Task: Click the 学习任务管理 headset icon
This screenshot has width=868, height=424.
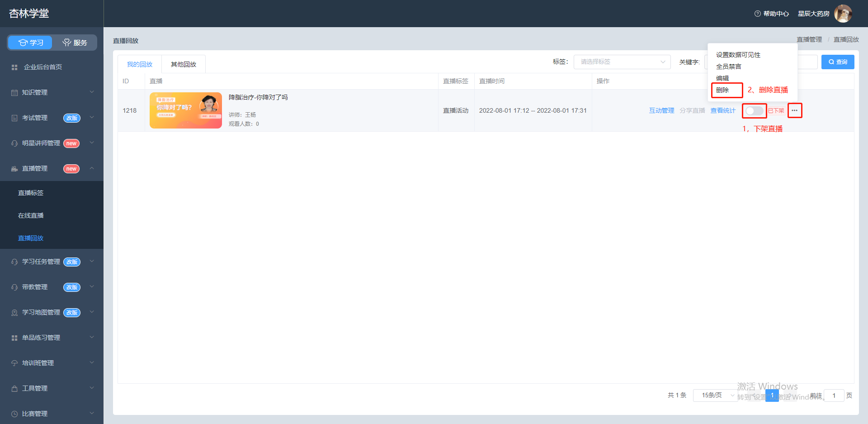Action: point(14,262)
